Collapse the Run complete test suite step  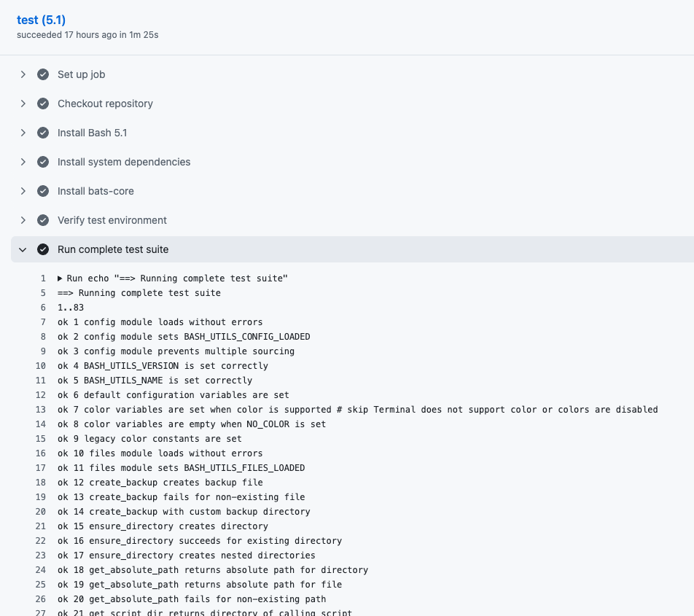click(23, 249)
